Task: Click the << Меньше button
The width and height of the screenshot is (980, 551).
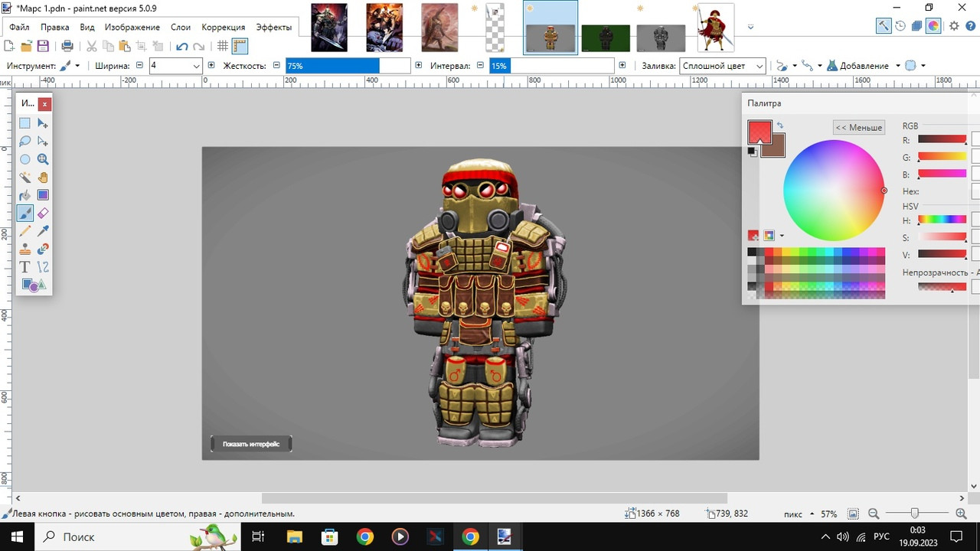Action: pos(859,127)
